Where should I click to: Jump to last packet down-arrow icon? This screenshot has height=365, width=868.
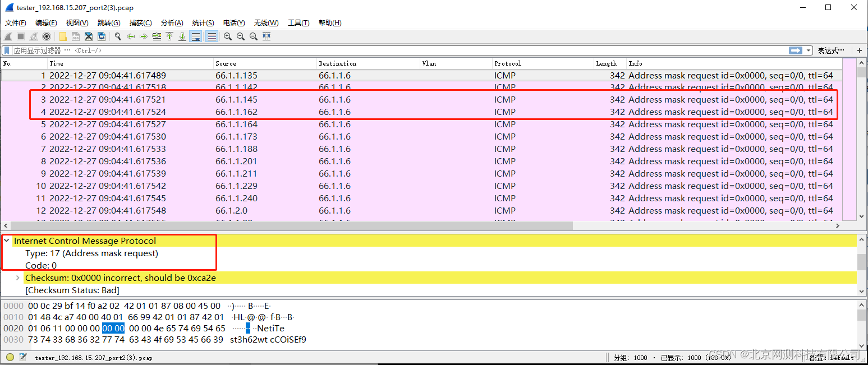[182, 36]
